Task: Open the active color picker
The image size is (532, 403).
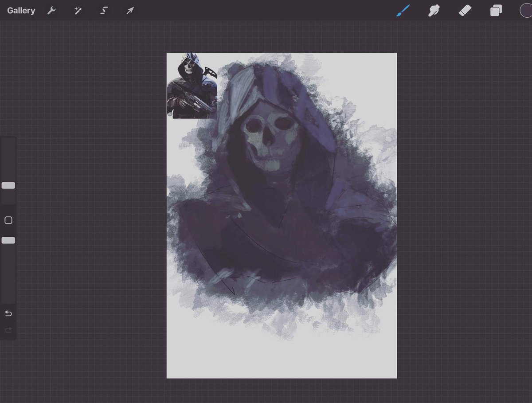Action: [526, 10]
